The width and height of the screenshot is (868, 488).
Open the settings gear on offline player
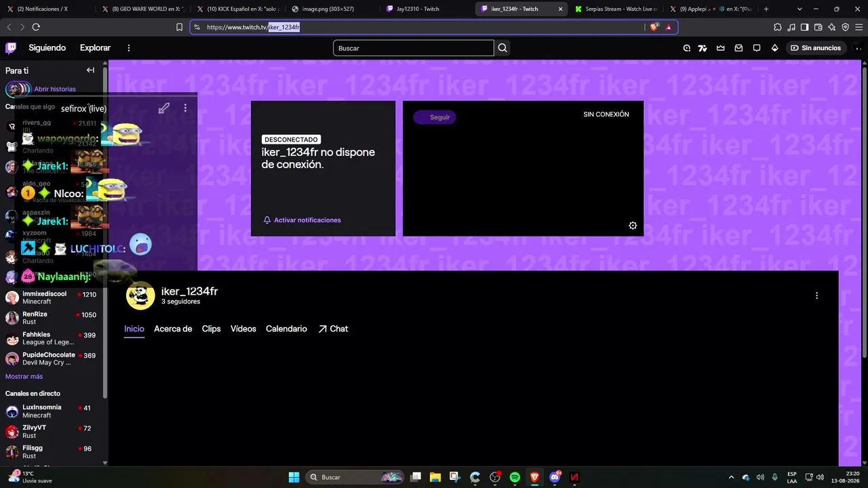[x=633, y=226]
